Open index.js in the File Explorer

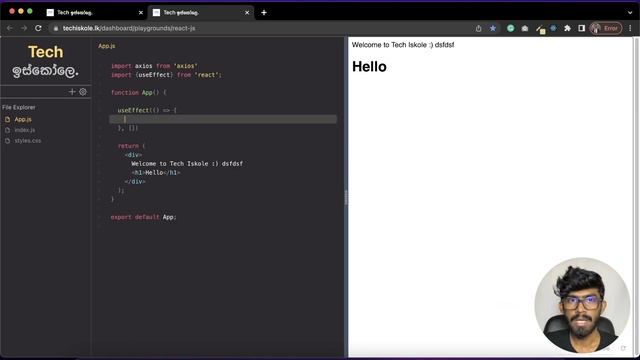24,130
